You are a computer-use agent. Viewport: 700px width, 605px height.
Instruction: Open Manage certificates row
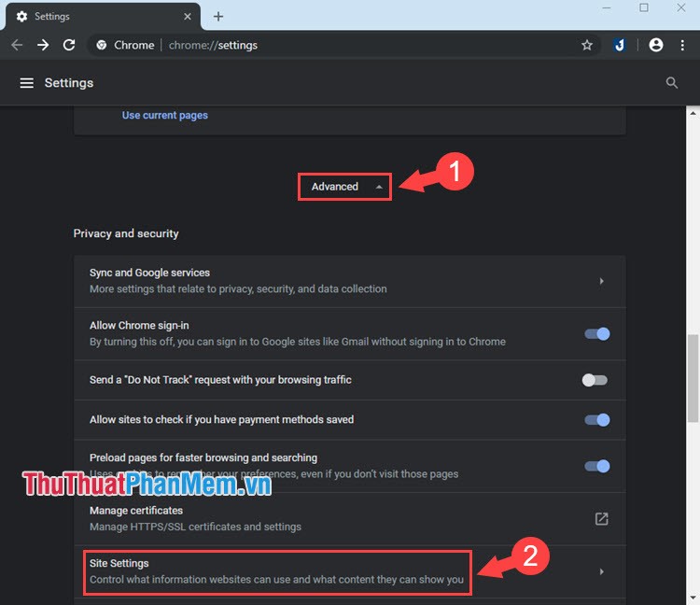tap(350, 519)
